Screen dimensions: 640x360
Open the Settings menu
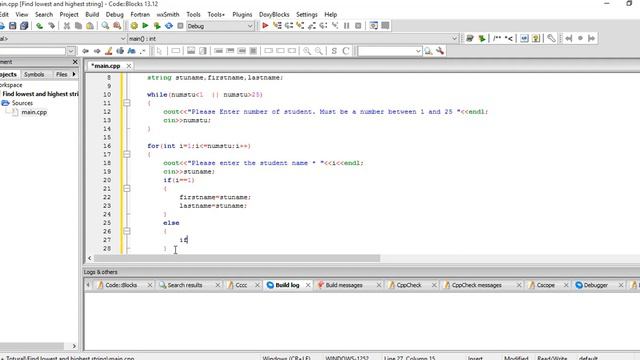(x=307, y=14)
